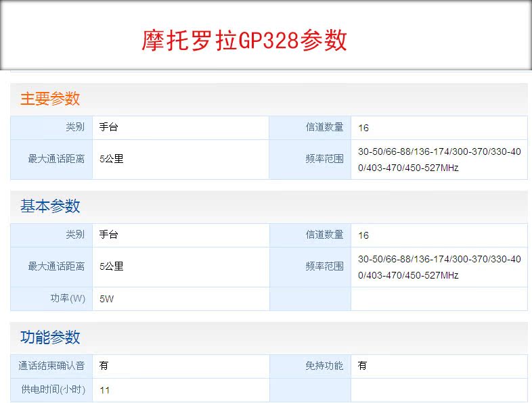The image size is (532, 403).
Task: Click the red title 摩托罗拉GP328参数
Action: click(244, 41)
